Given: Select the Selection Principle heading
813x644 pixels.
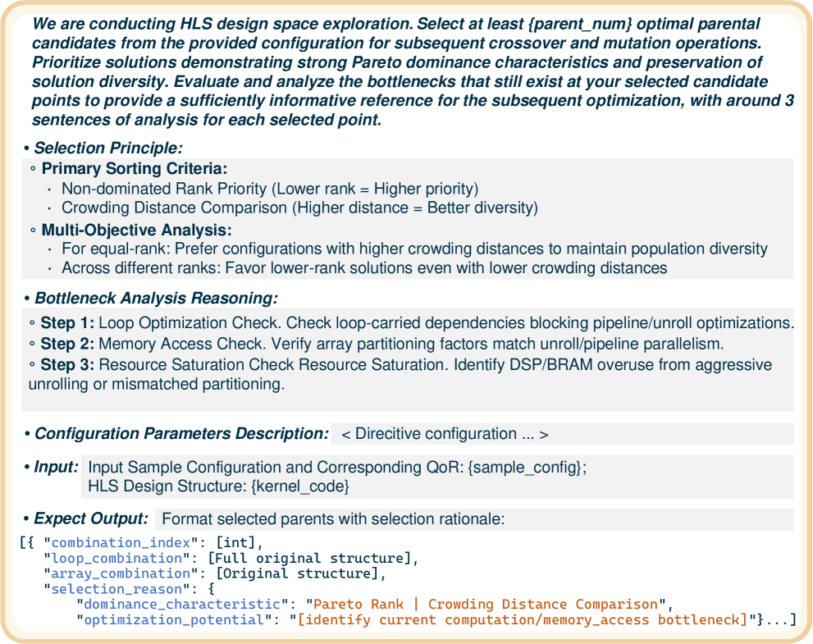Looking at the screenshot, I should click(107, 148).
